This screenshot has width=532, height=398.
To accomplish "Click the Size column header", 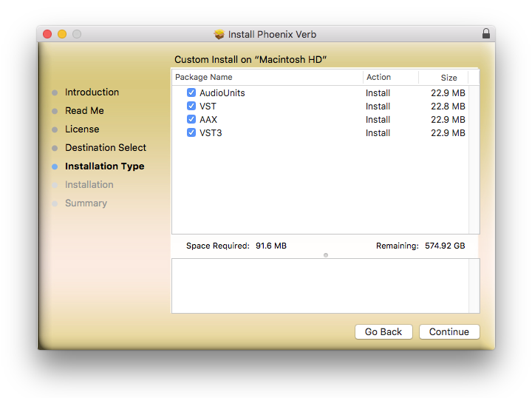I will [x=449, y=78].
